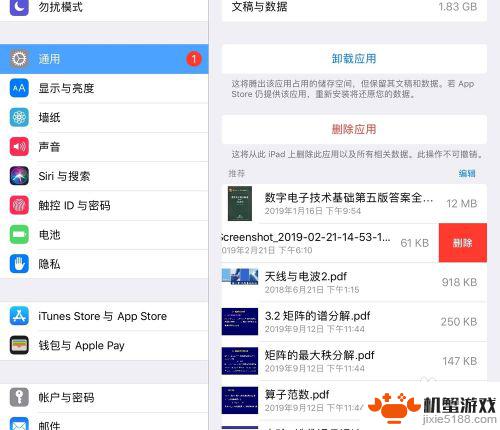Open the App Store icon
500x430 pixels.
19,316
